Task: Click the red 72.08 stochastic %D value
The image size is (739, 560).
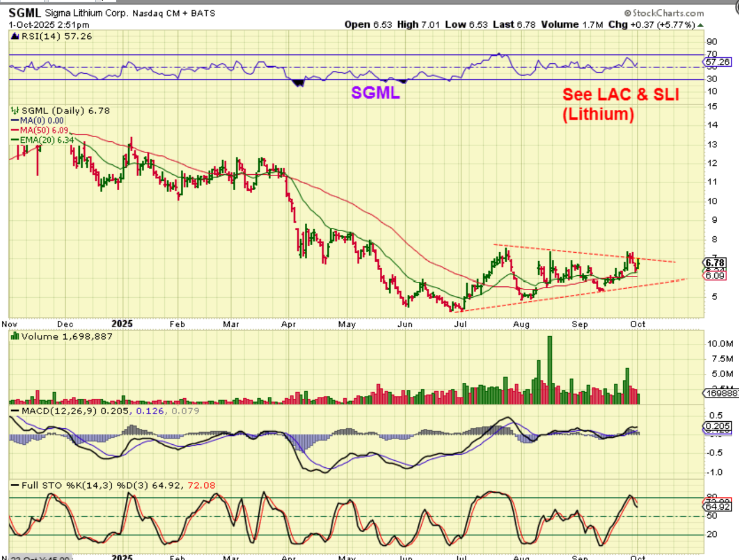Action: [x=203, y=486]
